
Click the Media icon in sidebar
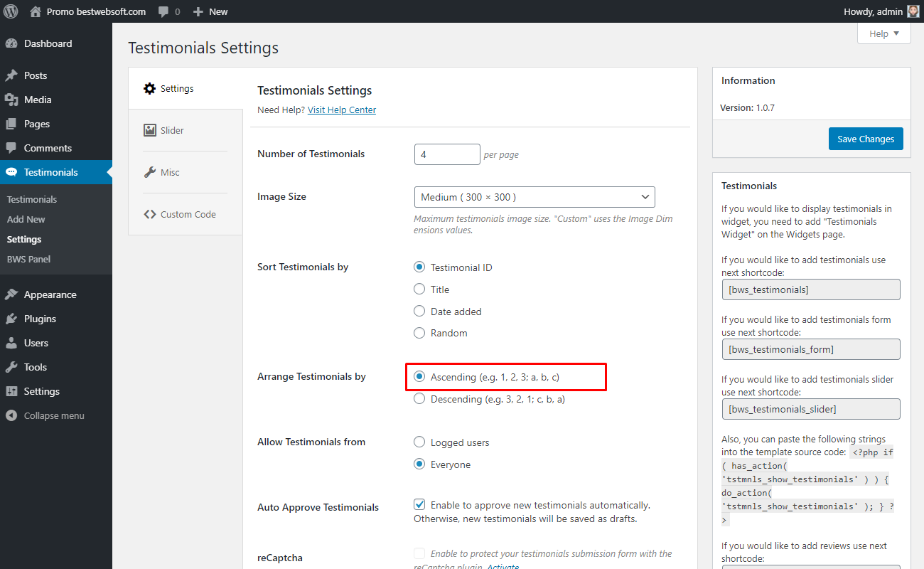pyautogui.click(x=11, y=100)
